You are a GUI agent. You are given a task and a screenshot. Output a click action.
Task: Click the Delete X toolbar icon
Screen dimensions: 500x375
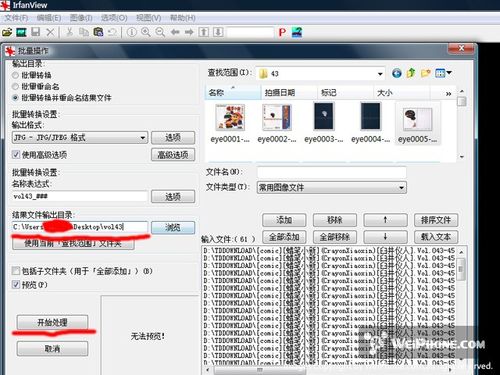(x=50, y=32)
